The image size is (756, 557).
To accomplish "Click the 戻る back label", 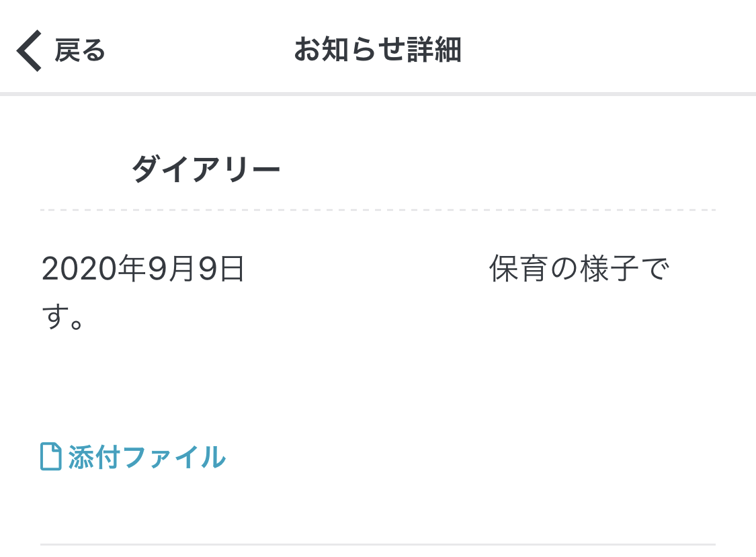I will tap(80, 50).
